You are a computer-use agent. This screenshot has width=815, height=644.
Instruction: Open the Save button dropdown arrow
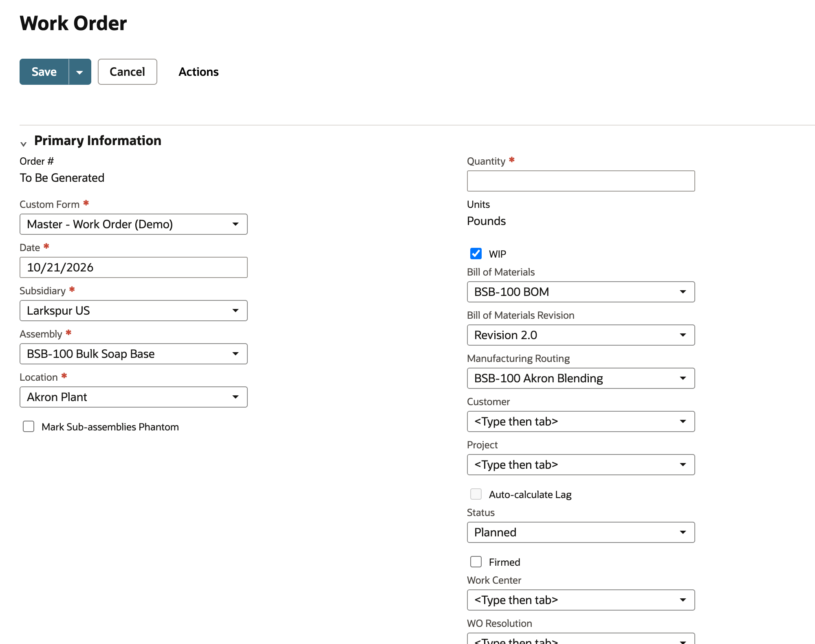[x=80, y=72]
